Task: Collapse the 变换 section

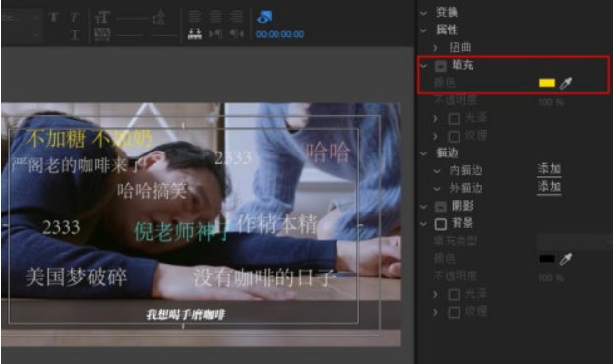Action: click(x=423, y=13)
